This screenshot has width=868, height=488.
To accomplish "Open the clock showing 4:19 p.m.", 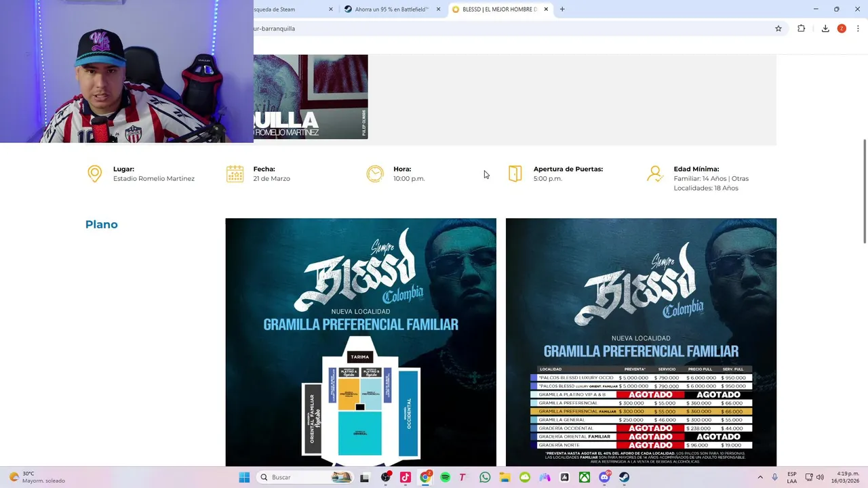I will click(847, 477).
